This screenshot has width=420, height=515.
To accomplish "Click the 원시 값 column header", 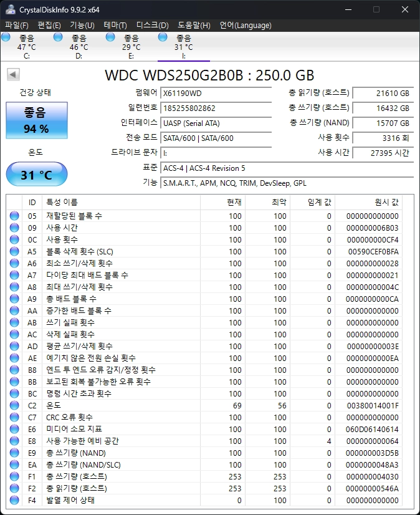I will [x=368, y=202].
